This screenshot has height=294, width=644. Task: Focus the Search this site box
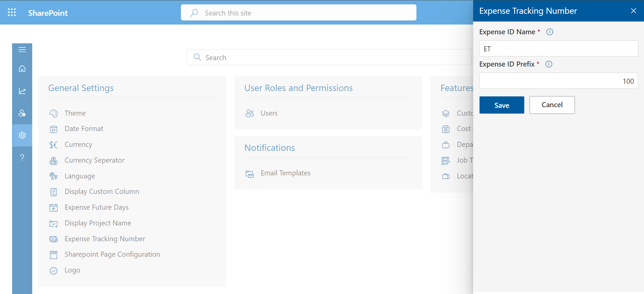coord(299,12)
